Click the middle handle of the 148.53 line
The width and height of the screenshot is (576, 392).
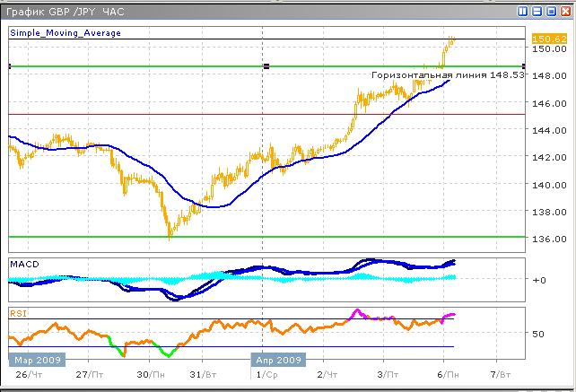266,66
